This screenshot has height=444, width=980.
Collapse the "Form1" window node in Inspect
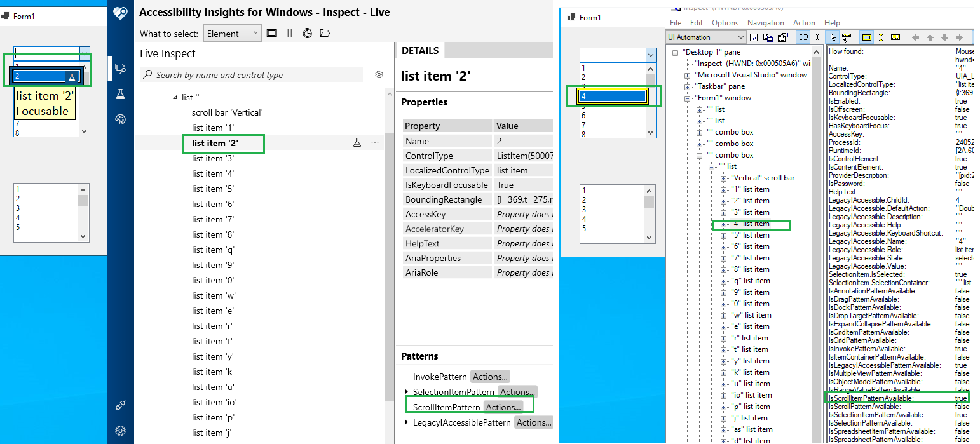coord(687,98)
